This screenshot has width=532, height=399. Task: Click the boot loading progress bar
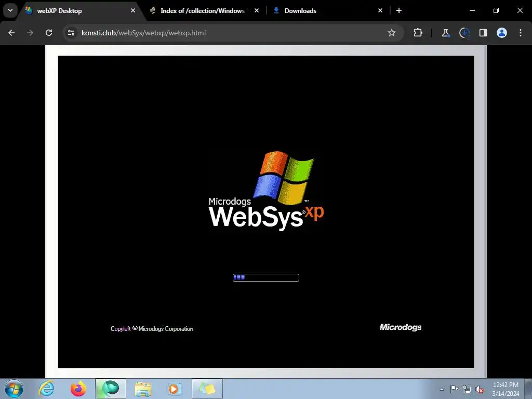265,277
